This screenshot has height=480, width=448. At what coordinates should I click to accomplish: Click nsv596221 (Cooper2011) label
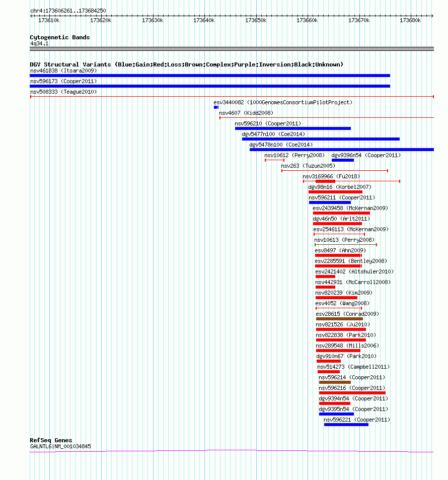click(357, 420)
